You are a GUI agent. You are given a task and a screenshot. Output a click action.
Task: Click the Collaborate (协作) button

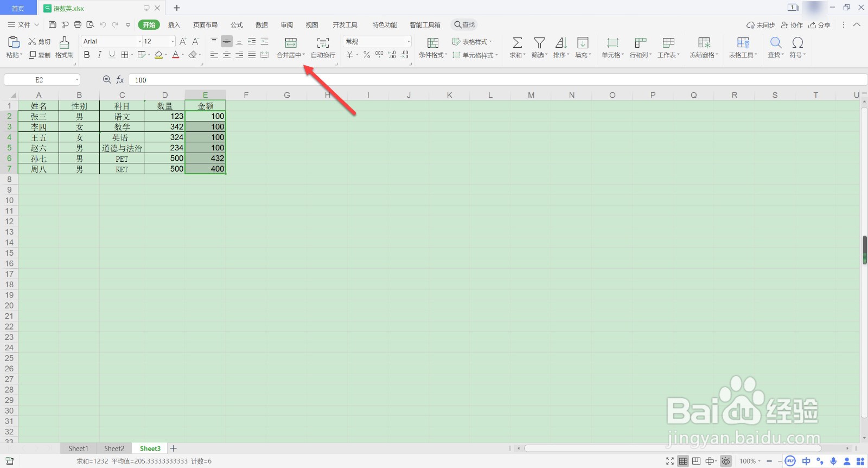click(x=792, y=25)
